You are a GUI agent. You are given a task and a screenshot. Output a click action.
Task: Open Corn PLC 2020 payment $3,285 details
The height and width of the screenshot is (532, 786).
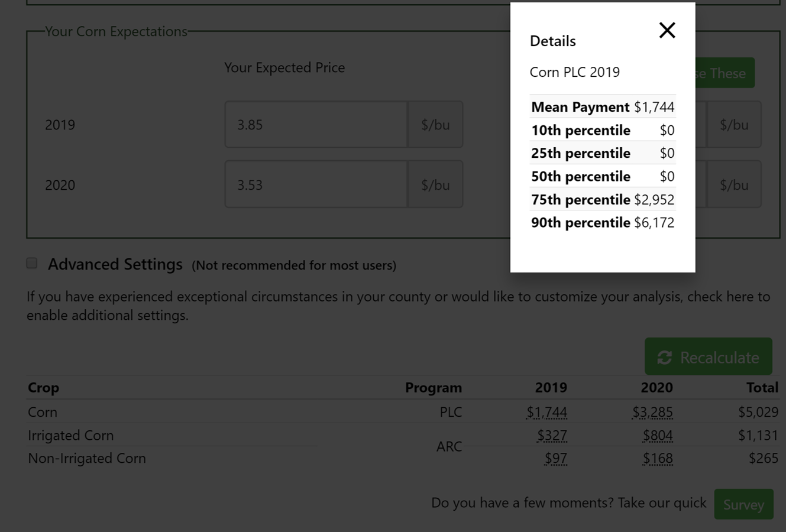652,412
